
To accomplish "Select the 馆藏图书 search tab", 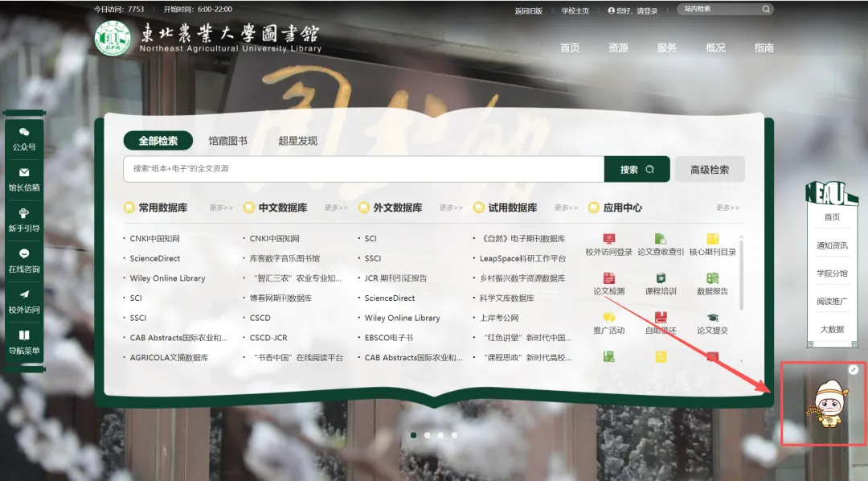I will (227, 141).
